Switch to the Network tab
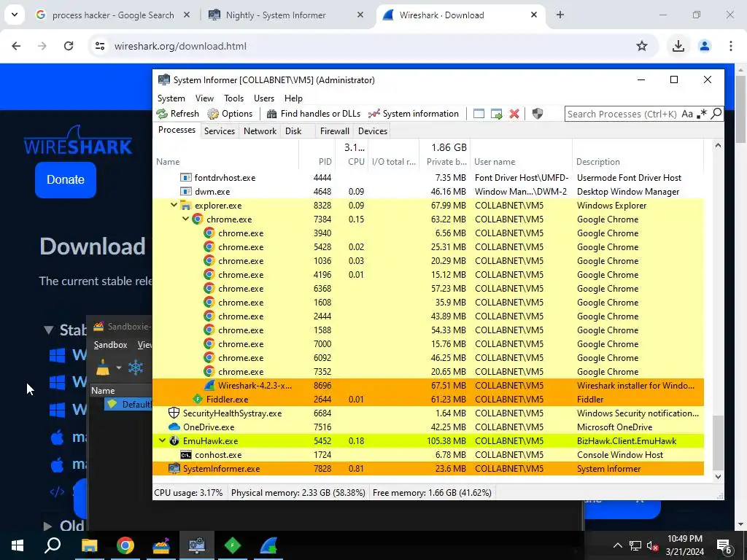 (x=260, y=131)
